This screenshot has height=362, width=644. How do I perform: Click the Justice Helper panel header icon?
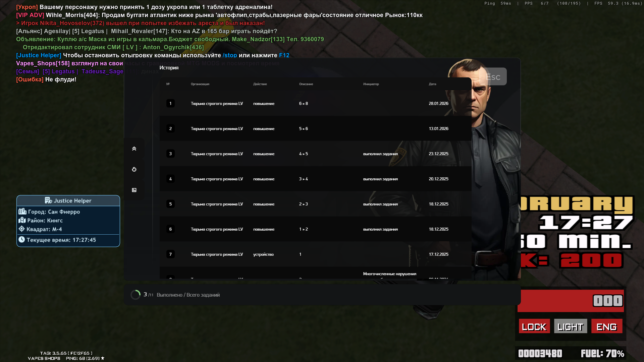point(48,200)
